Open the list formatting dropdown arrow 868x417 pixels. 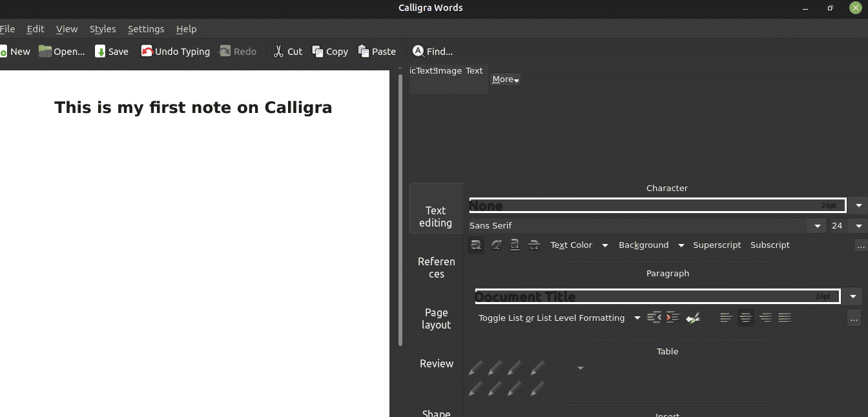[637, 318]
